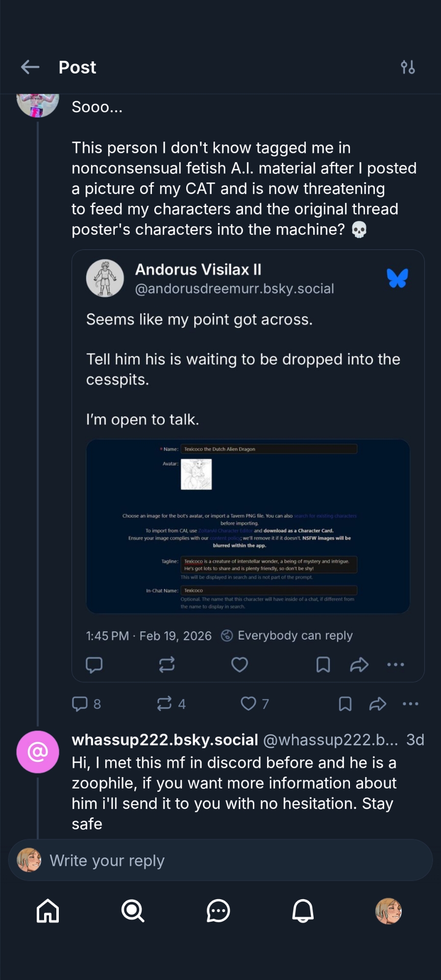
Task: Bookmark the main post
Action: 345,704
